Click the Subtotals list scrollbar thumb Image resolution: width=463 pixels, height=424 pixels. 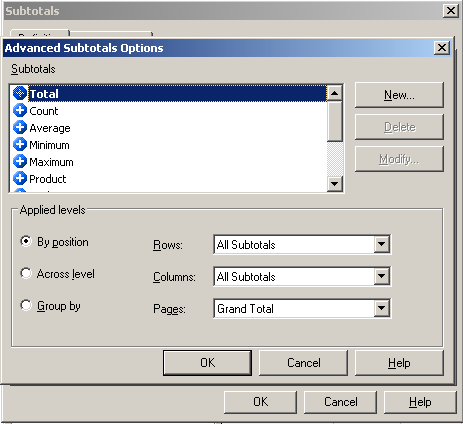point(335,121)
